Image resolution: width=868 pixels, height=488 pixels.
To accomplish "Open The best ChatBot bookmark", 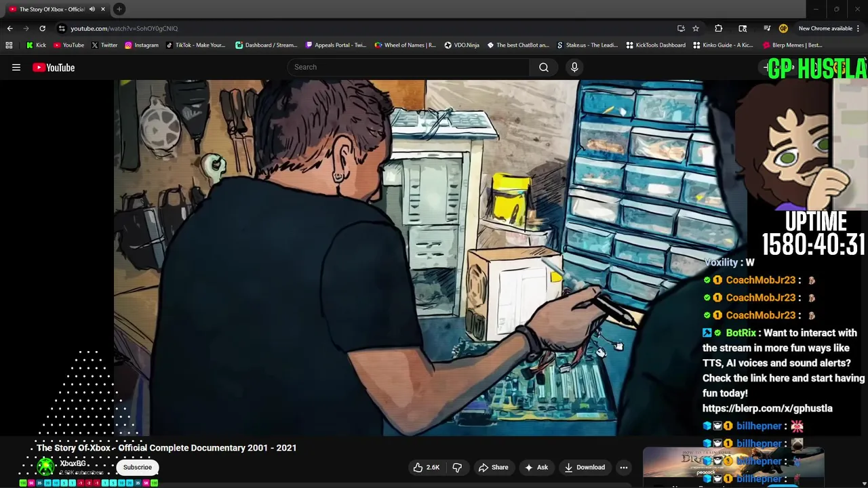I will click(517, 45).
